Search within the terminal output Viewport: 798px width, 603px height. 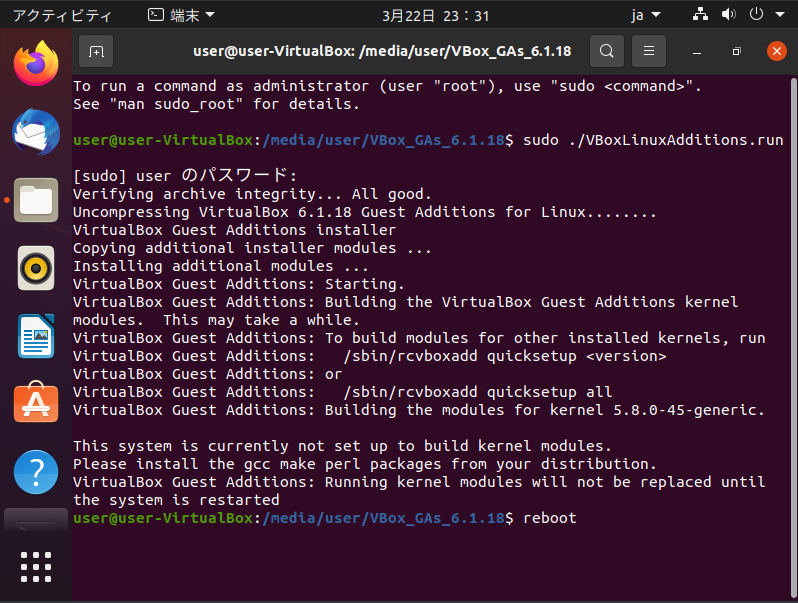pyautogui.click(x=607, y=51)
